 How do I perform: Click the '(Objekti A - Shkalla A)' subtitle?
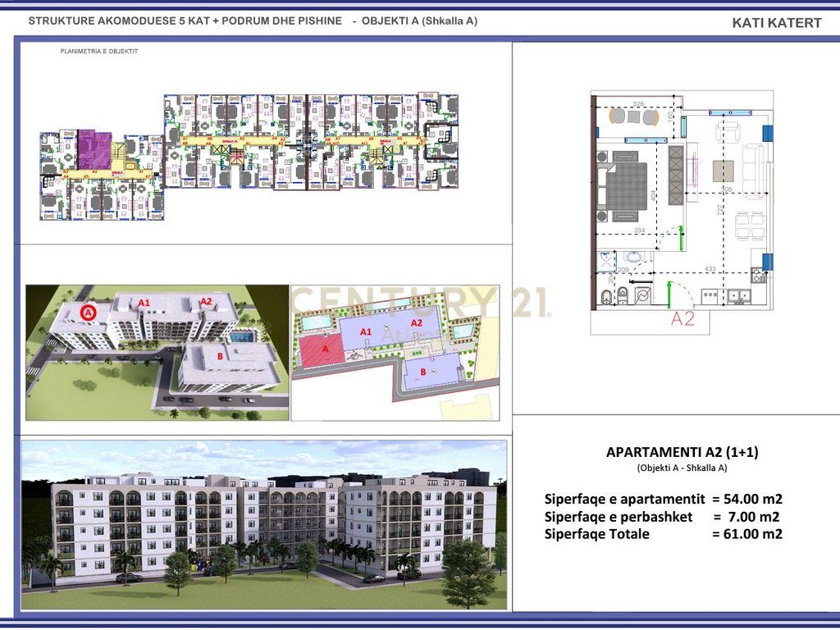point(682,468)
